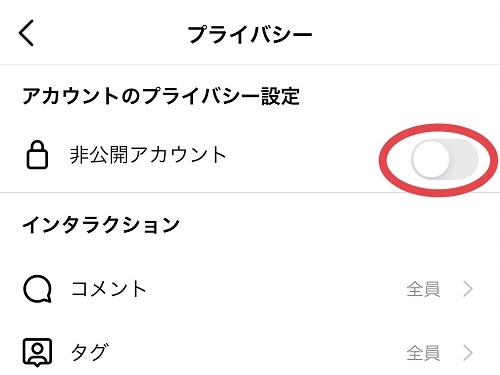Open the 全員 value for コメント
Viewport: 500px width, 375px height.
(423, 289)
